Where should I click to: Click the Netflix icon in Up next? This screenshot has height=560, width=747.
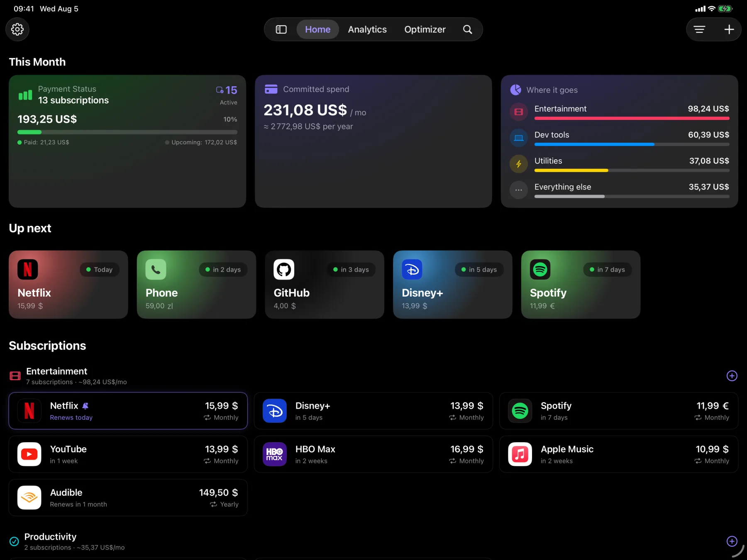(x=28, y=270)
